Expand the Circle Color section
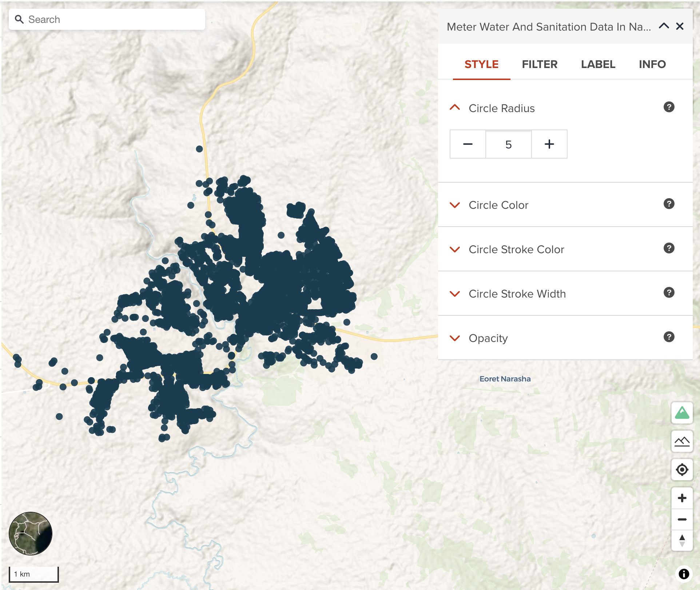700x590 pixels. pos(455,205)
